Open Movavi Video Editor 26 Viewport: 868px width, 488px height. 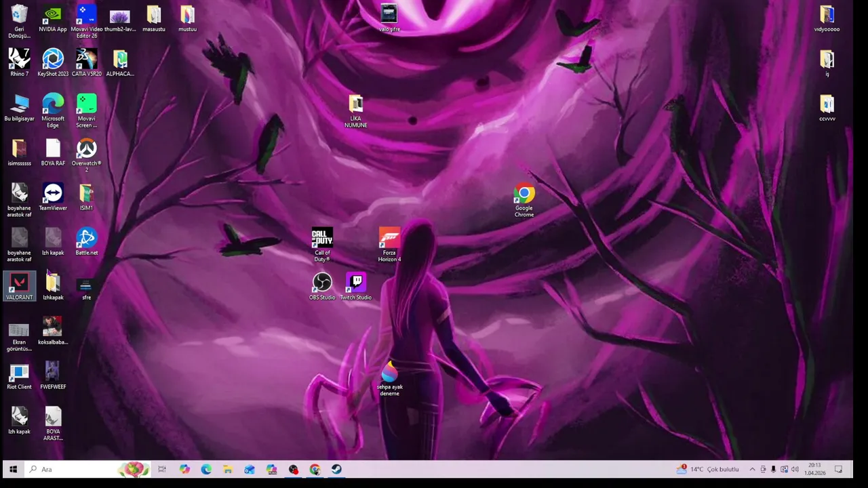point(86,22)
